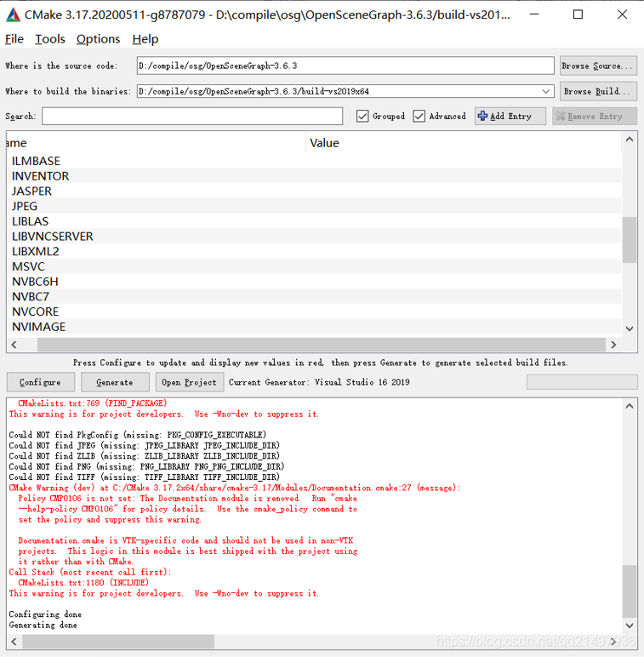Click the Configure button
The image size is (644, 657).
(x=41, y=382)
